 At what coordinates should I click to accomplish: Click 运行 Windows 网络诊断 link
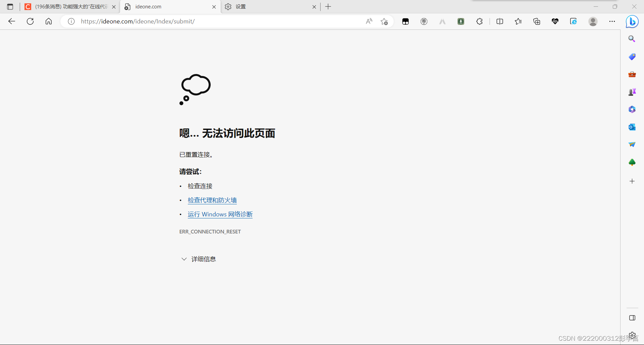[x=220, y=214]
